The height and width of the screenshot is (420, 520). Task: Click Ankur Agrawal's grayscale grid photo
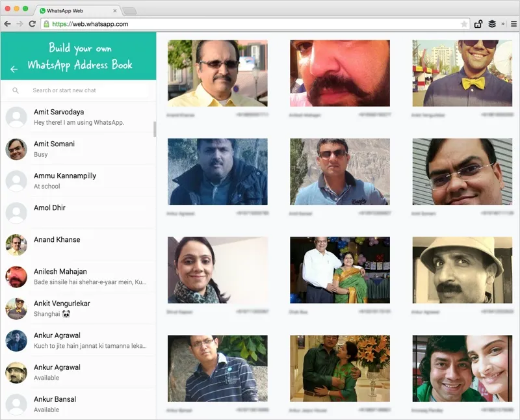[x=461, y=269]
